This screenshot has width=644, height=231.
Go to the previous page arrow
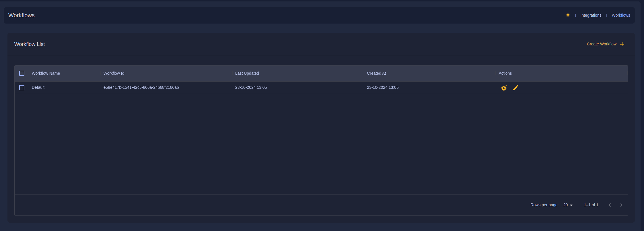610,205
